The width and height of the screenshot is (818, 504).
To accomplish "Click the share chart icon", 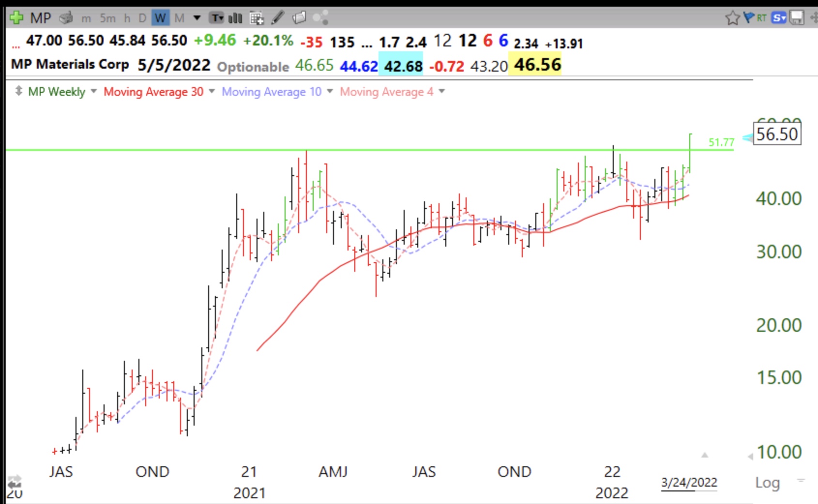I will tap(320, 18).
